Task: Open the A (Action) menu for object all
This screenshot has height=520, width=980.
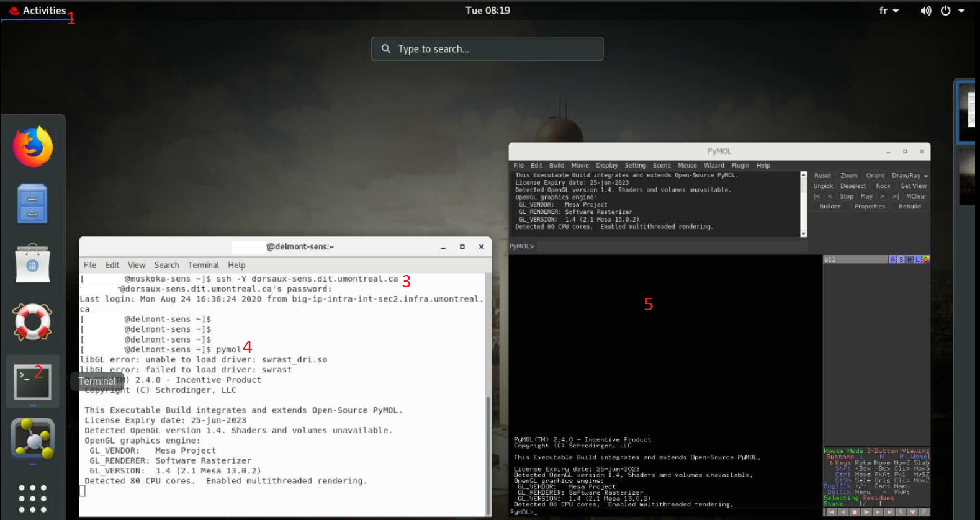Action: (x=892, y=259)
